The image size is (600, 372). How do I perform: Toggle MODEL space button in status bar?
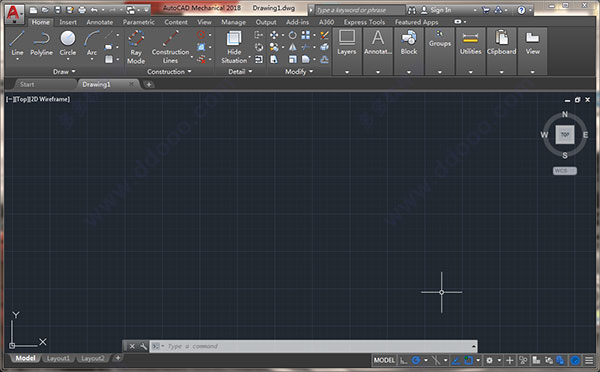tap(384, 360)
